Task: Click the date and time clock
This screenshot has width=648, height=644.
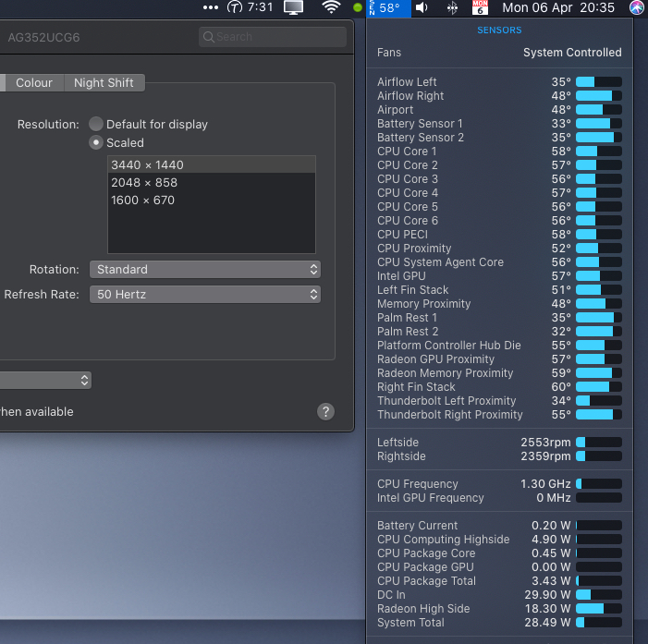Action: 558,7
